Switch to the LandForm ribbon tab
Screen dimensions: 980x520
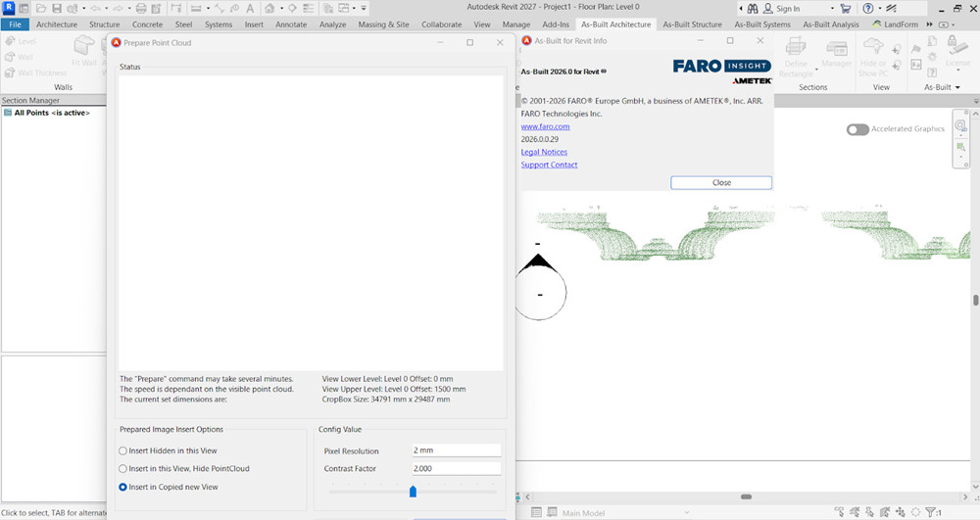click(896, 24)
